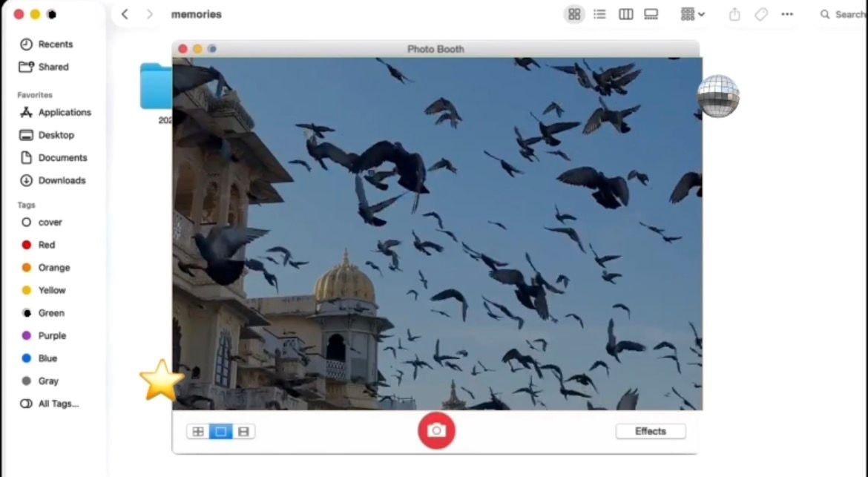Select the four-up photo grid mode
The height and width of the screenshot is (477, 868).
coord(198,432)
